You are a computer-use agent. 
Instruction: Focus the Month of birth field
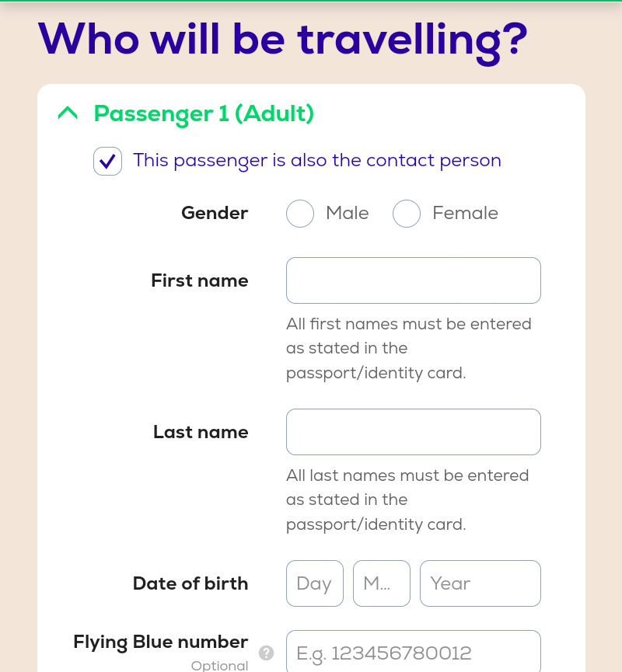tap(382, 583)
